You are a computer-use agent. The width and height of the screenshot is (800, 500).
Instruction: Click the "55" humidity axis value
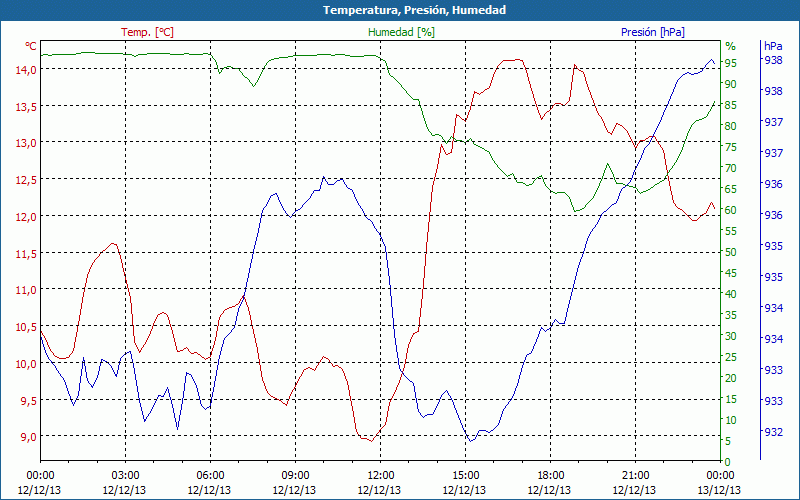[x=731, y=231]
